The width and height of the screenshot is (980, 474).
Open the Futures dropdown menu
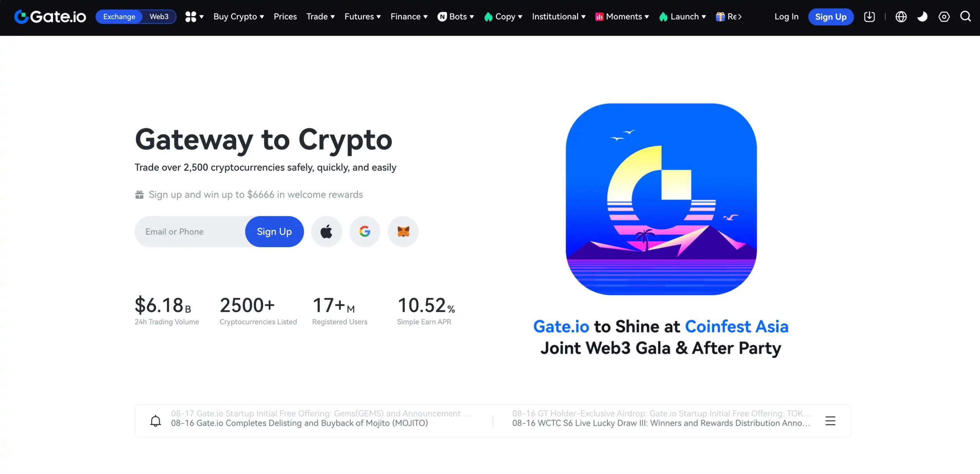pos(362,17)
